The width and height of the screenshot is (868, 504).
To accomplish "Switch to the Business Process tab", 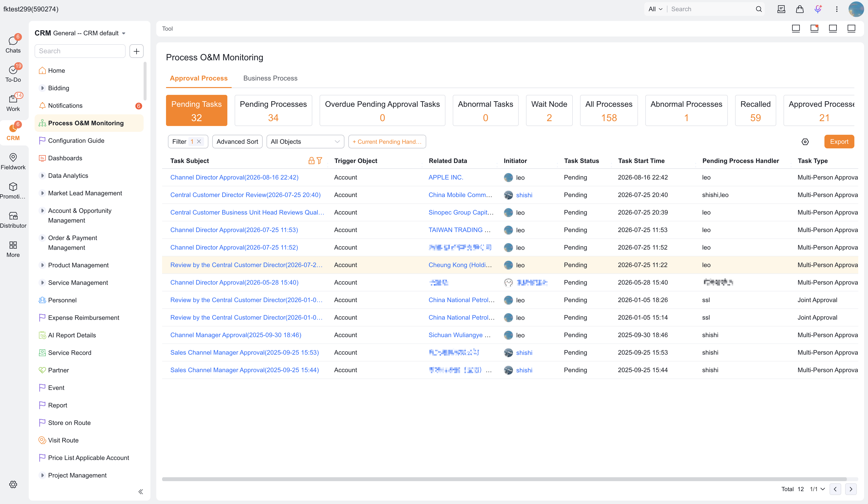I will point(270,78).
